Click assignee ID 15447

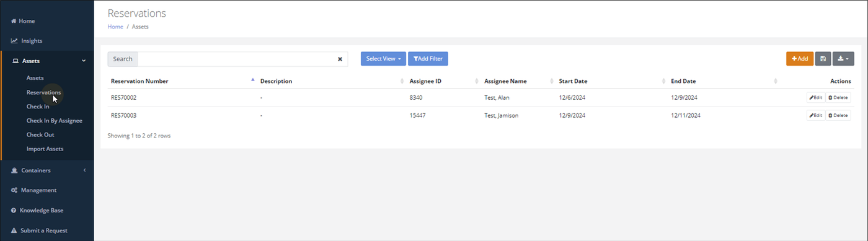point(418,115)
